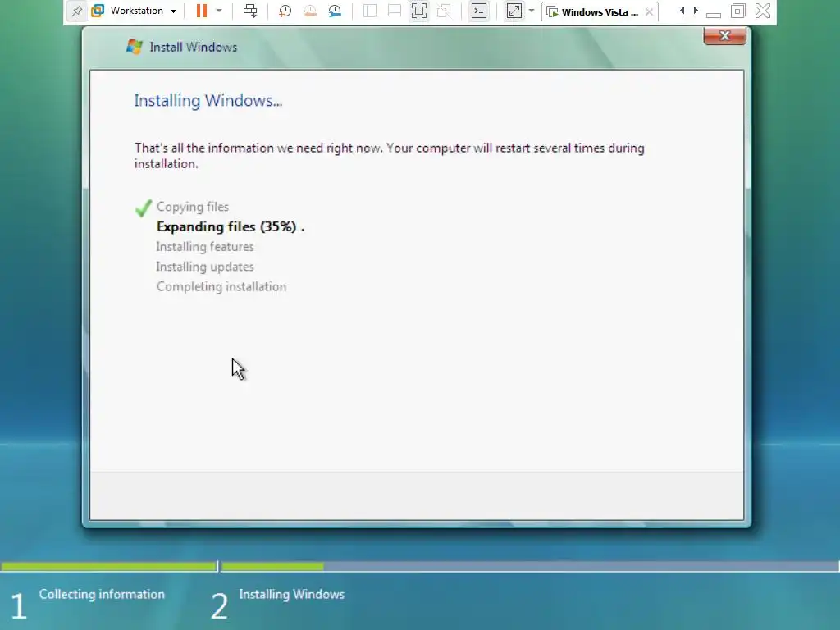This screenshot has width=840, height=630.
Task: Toggle the thumbnail bar view icon
Action: (x=395, y=11)
